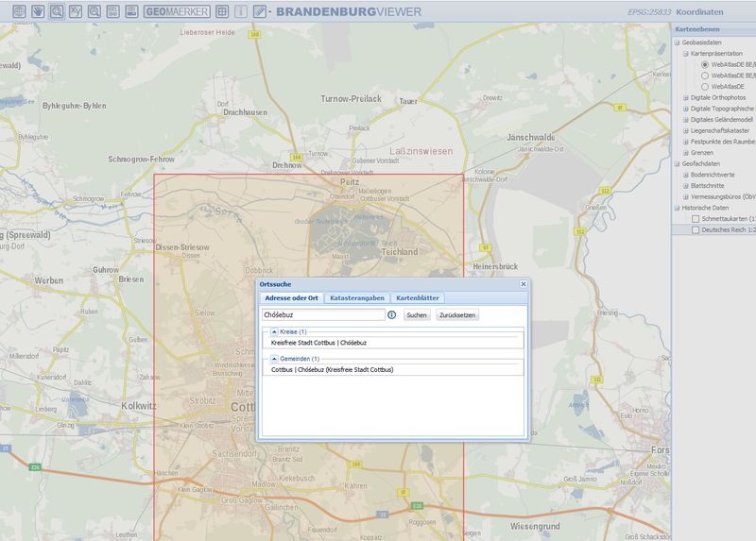Click the Zurücksetzen button
The image size is (756, 541).
click(457, 315)
